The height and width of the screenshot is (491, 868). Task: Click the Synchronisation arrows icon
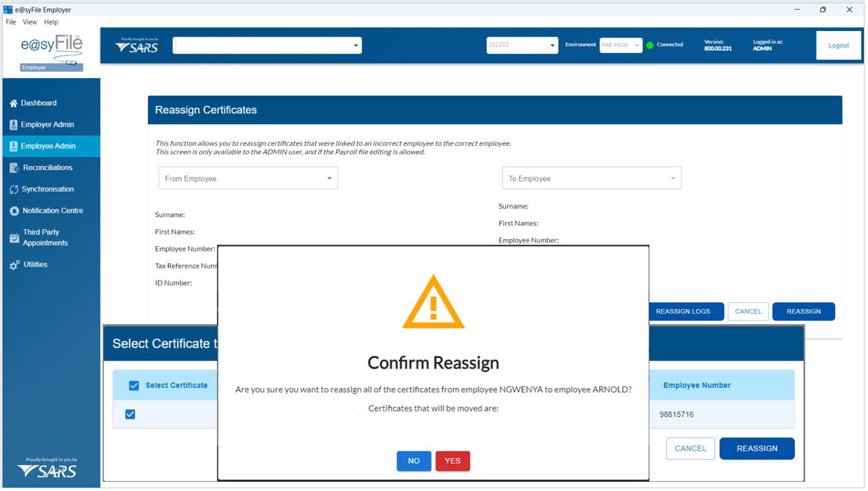tap(14, 189)
